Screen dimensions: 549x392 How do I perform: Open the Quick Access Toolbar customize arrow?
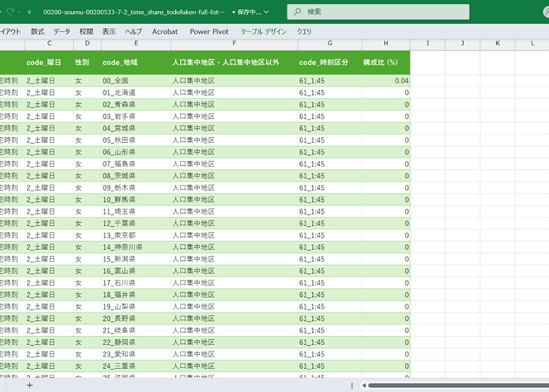tap(30, 12)
